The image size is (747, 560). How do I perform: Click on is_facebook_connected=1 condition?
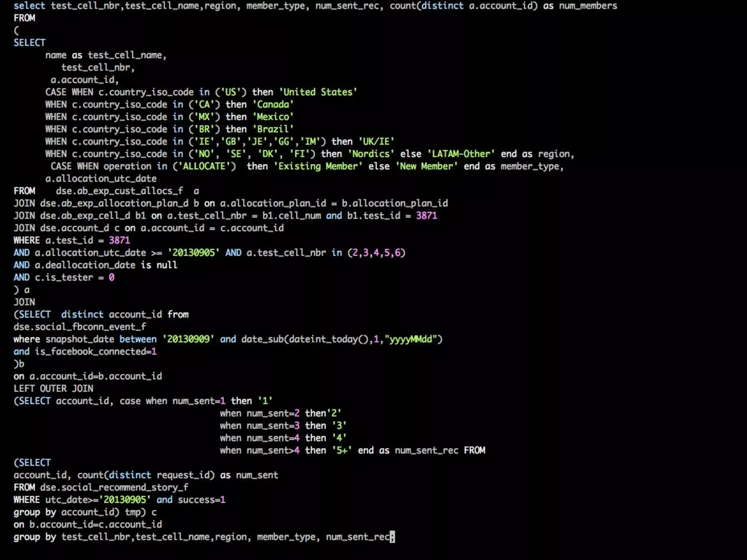96,351
